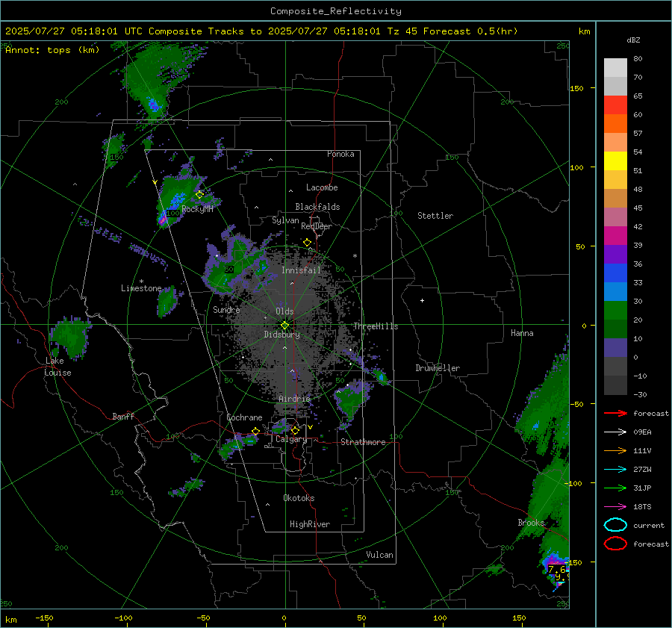
Task: Select the purple 36-39 dBZ swatch
Action: point(615,255)
